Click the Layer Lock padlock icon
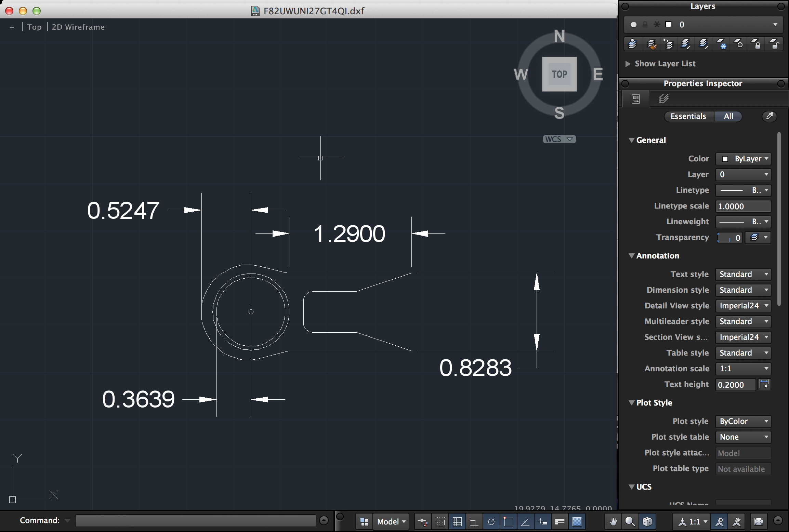789x532 pixels. [756, 44]
